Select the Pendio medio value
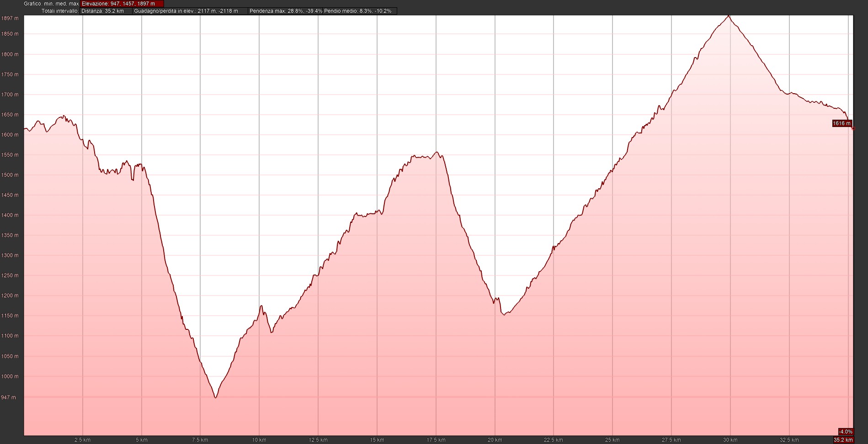This screenshot has width=868, height=444. (357, 11)
